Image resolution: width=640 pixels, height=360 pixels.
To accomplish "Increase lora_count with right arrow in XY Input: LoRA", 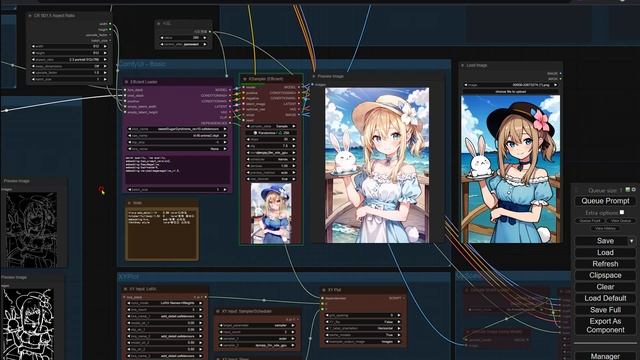I will pyautogui.click(x=200, y=309).
